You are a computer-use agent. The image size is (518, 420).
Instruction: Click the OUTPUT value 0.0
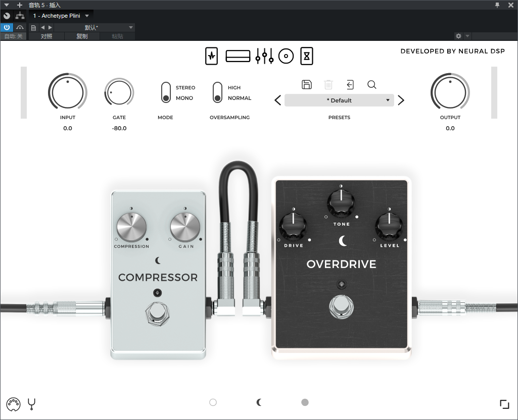tap(450, 128)
